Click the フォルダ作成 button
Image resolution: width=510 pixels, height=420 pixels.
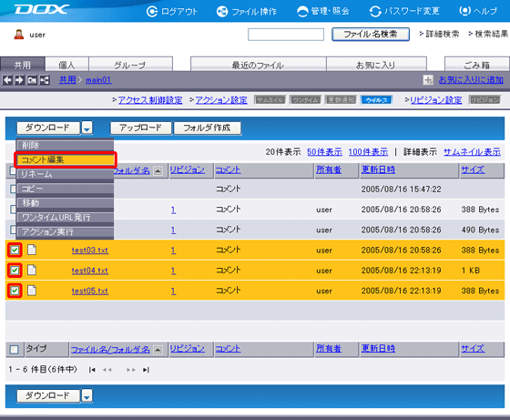(x=208, y=128)
